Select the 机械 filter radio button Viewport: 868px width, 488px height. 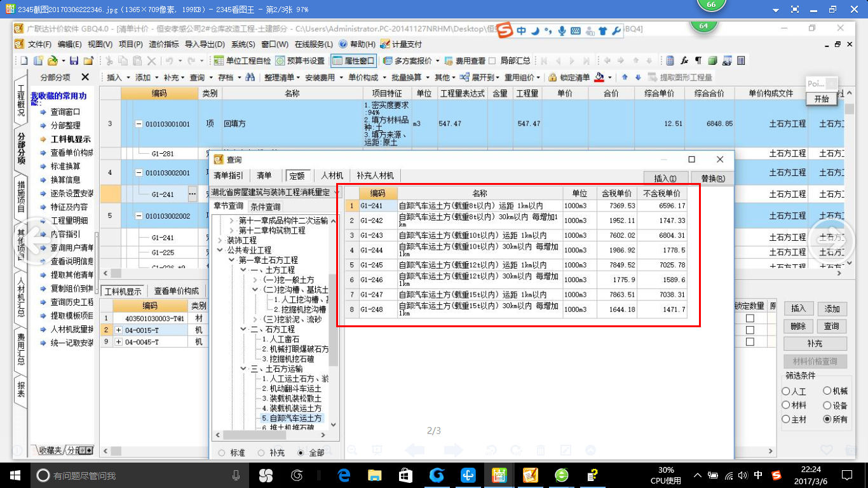tap(827, 391)
